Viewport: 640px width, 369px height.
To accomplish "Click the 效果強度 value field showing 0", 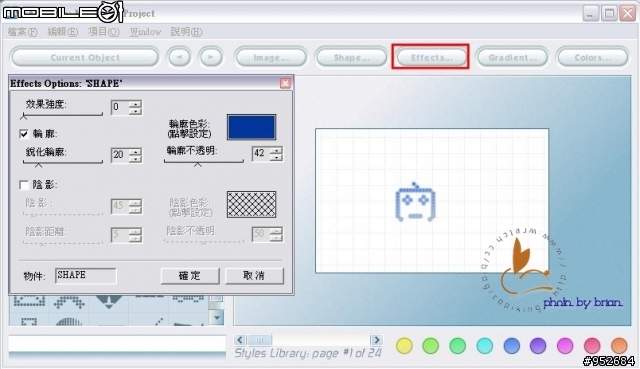I will 120,107.
